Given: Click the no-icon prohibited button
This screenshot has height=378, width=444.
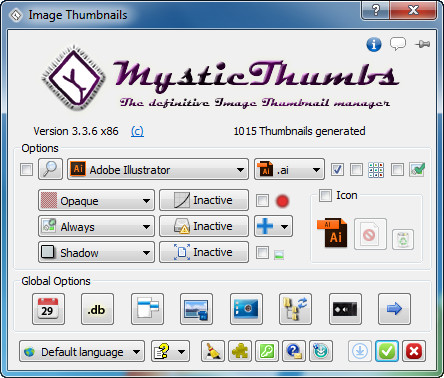Looking at the screenshot, I should [370, 234].
